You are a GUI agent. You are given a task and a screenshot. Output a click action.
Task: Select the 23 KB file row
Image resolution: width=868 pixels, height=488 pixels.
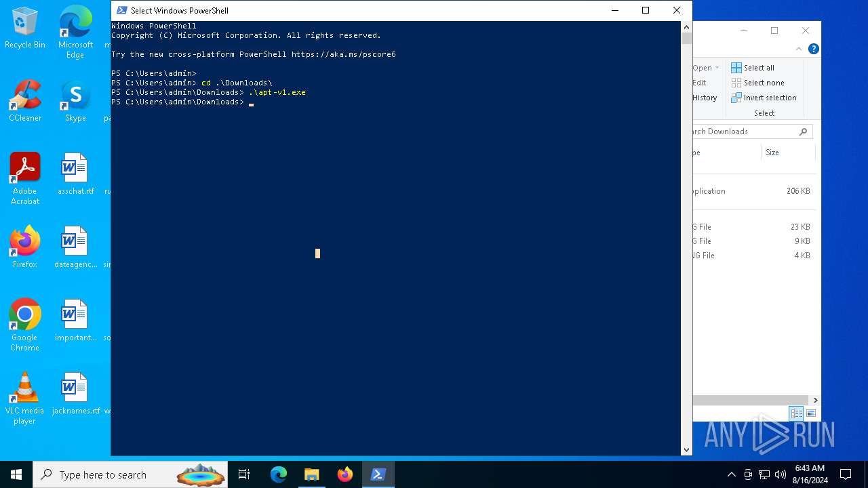click(x=753, y=227)
